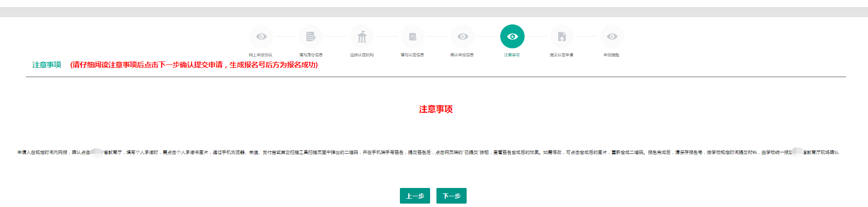Click the teal 注意事项 section title
This screenshot has height=207, width=868.
point(47,65)
